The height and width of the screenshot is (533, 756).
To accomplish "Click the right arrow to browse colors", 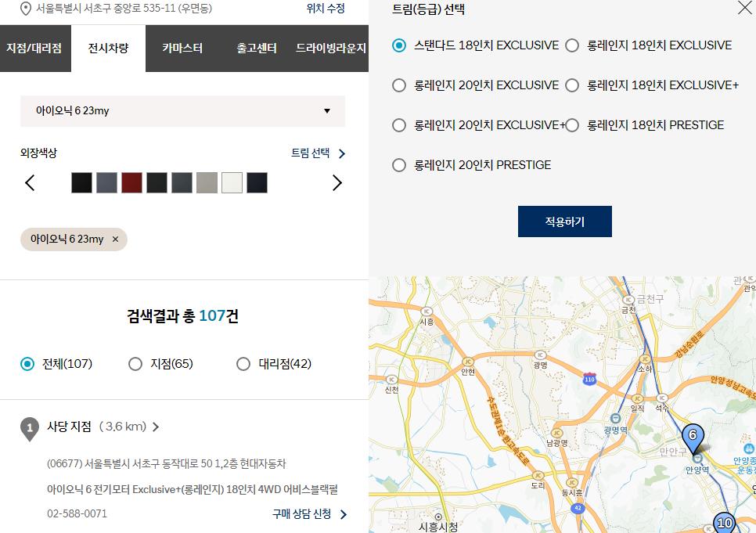I will pyautogui.click(x=337, y=182).
